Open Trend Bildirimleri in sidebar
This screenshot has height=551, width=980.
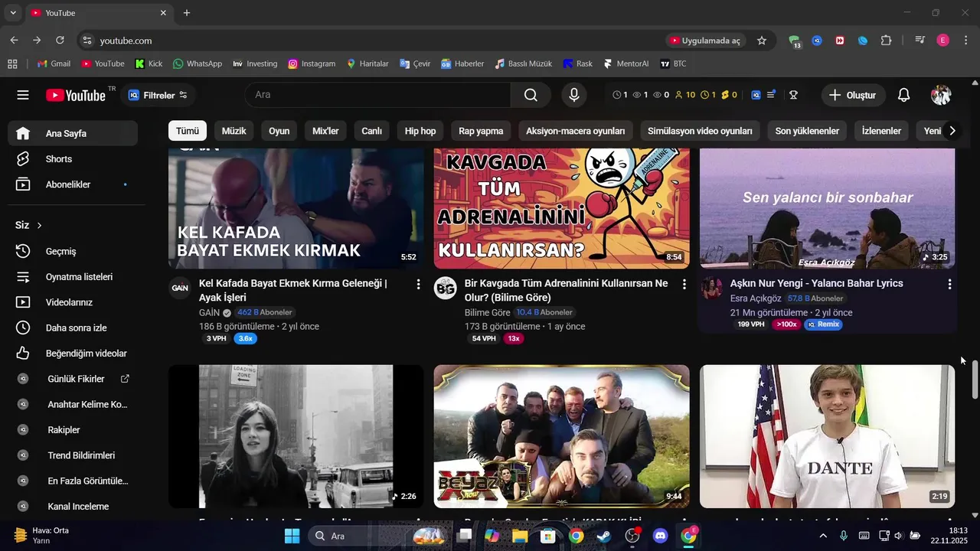(73, 455)
